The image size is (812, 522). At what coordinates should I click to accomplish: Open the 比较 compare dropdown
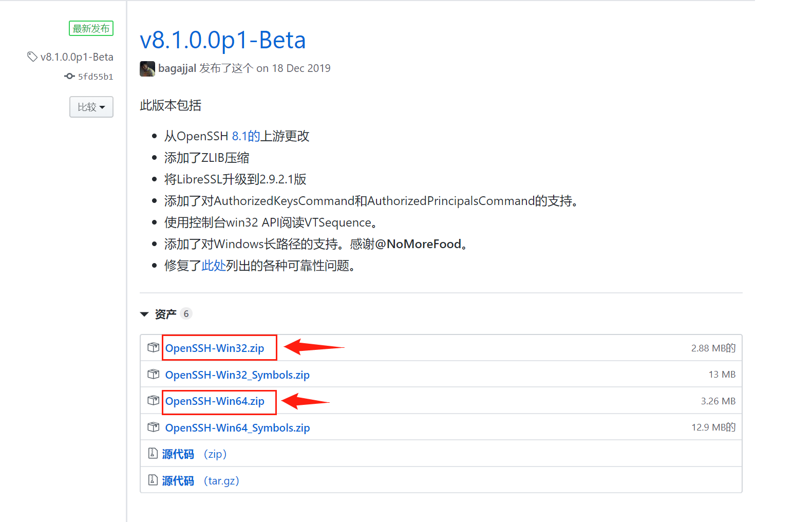point(91,107)
